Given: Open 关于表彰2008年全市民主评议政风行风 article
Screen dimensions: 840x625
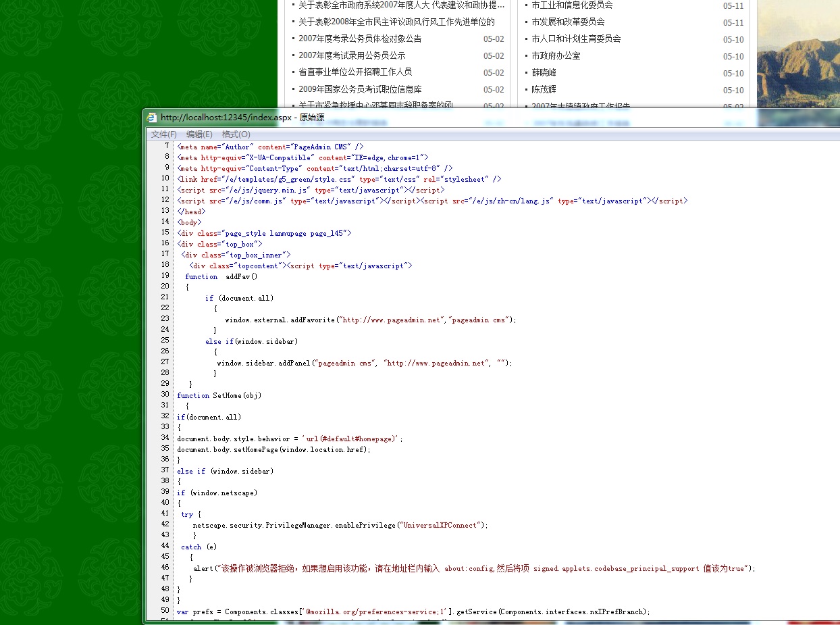Looking at the screenshot, I should coord(396,22).
